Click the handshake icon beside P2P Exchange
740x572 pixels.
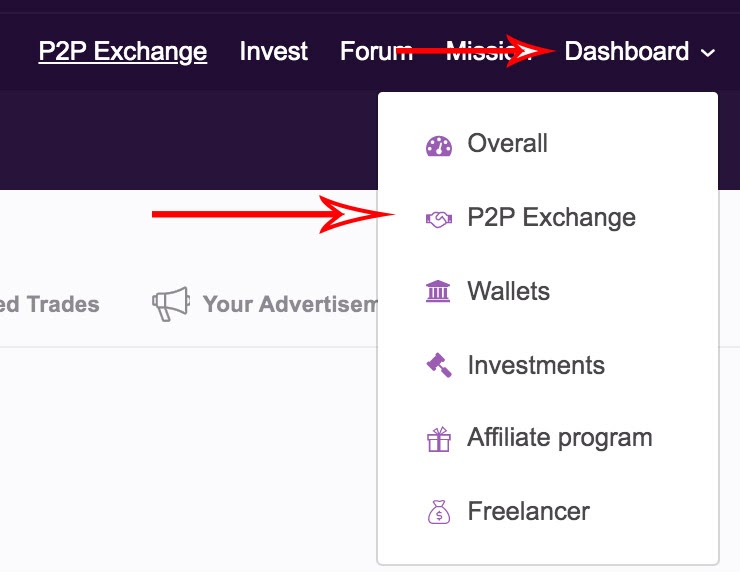tap(438, 219)
